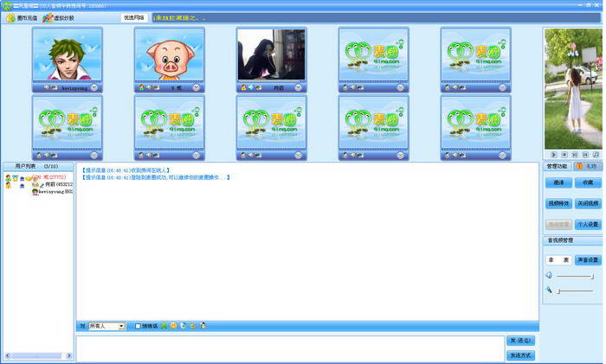Open 个人设置 personal settings
This screenshot has height=364, width=606.
[x=588, y=224]
